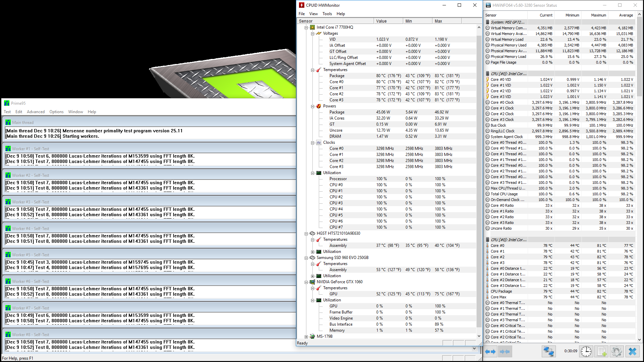Viewport: 644px width, 362px height.
Task: Click HGST HTS721010A9E630 hard drive icon
Action: tap(312, 233)
